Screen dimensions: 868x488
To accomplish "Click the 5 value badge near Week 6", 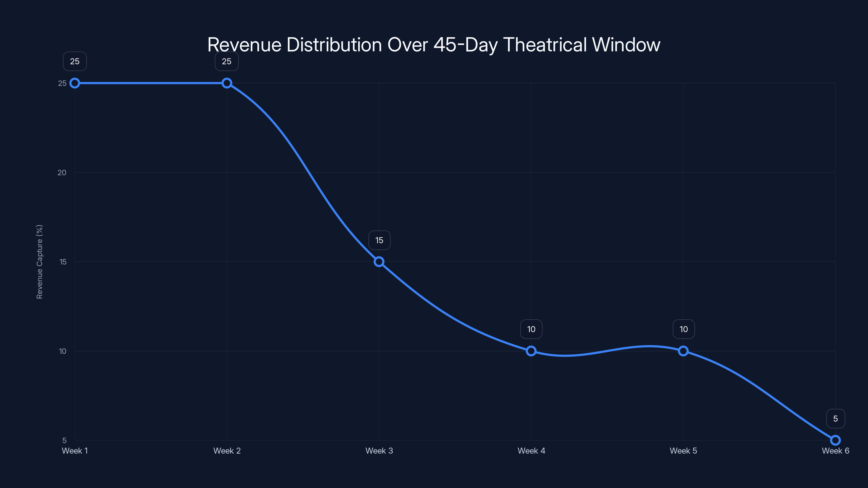I will (835, 419).
